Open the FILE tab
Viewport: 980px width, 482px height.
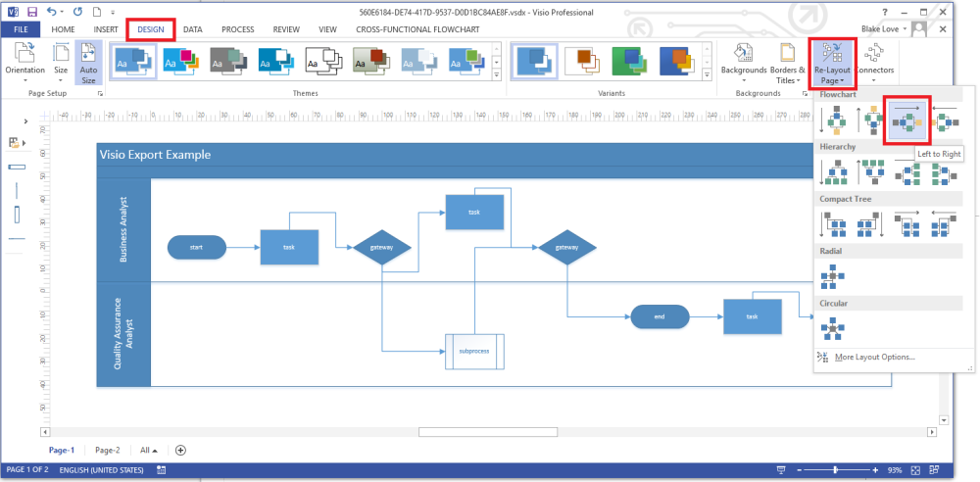click(x=21, y=29)
